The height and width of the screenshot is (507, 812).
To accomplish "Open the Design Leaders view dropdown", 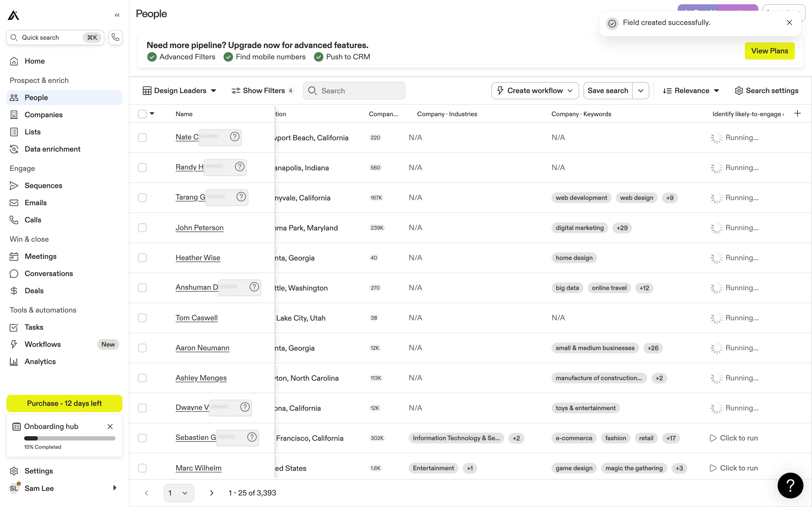I will 180,91.
